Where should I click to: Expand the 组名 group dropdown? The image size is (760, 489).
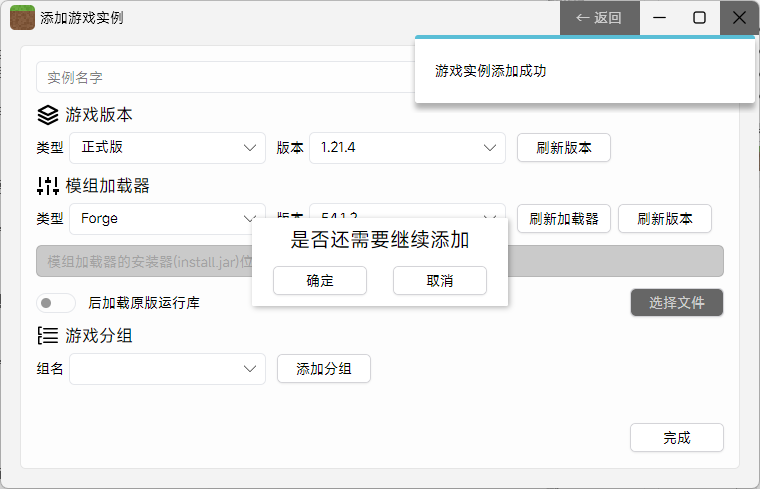click(166, 369)
